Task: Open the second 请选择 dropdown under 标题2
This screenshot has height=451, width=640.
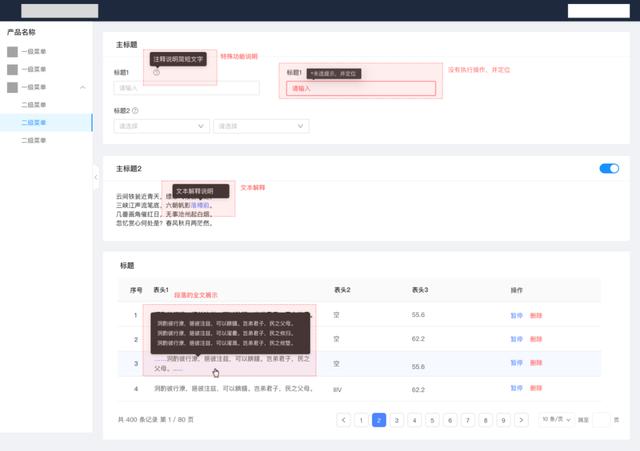Action: (x=261, y=126)
